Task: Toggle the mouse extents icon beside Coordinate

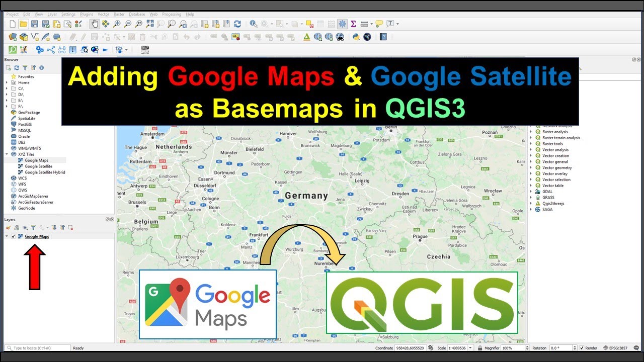Action: point(431,348)
